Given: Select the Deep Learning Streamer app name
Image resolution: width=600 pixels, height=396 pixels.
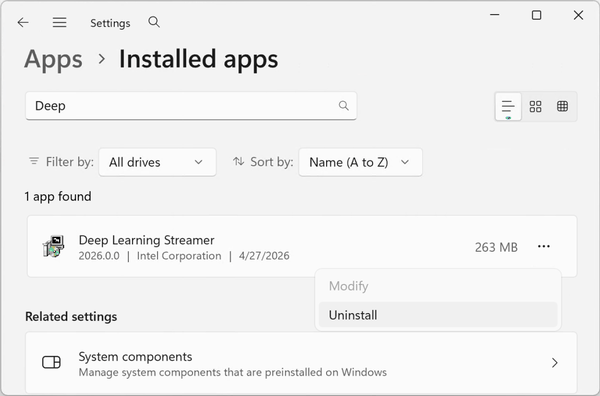Looking at the screenshot, I should (x=146, y=240).
